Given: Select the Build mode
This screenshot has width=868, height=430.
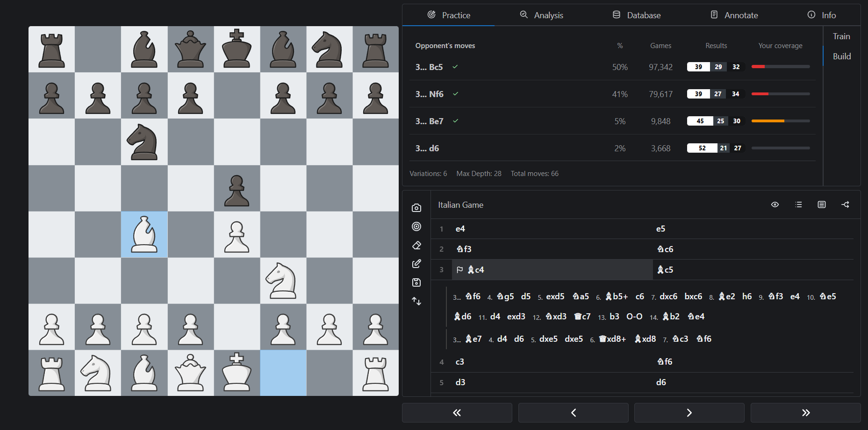Looking at the screenshot, I should coord(841,56).
